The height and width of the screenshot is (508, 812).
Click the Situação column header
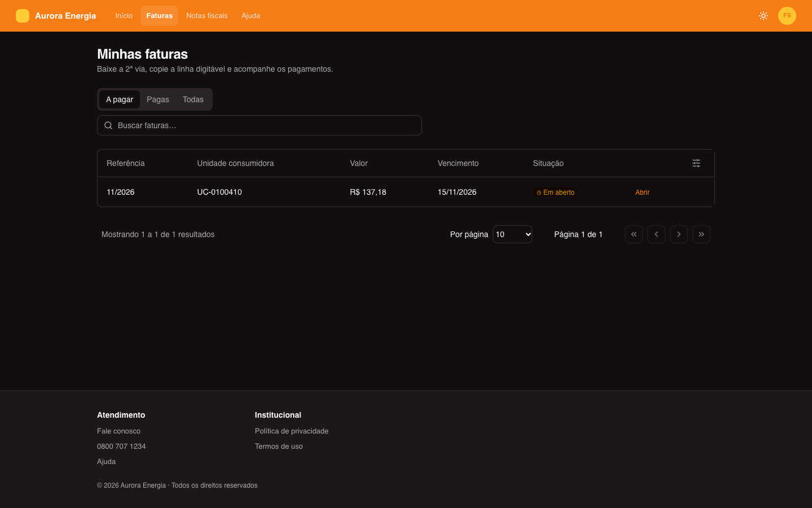(548, 163)
